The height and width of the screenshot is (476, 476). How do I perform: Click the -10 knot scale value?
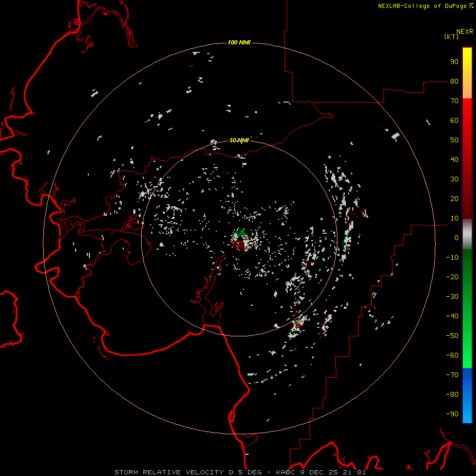click(x=452, y=258)
